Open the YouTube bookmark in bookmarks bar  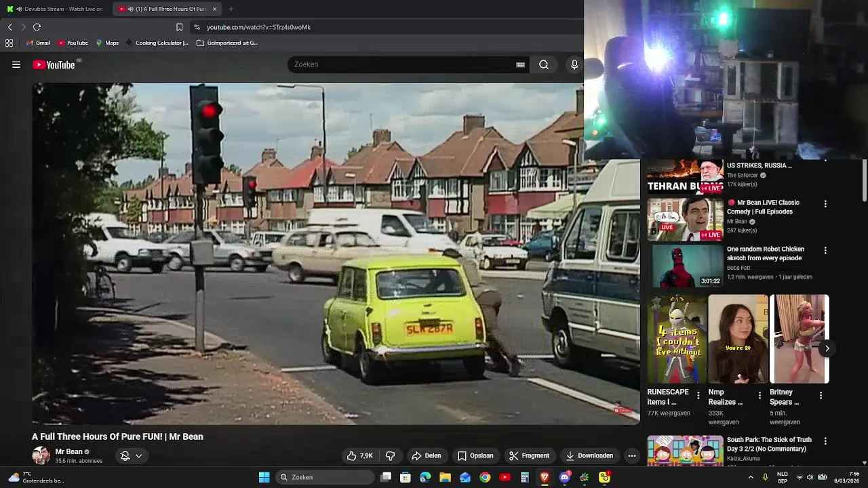pos(73,43)
